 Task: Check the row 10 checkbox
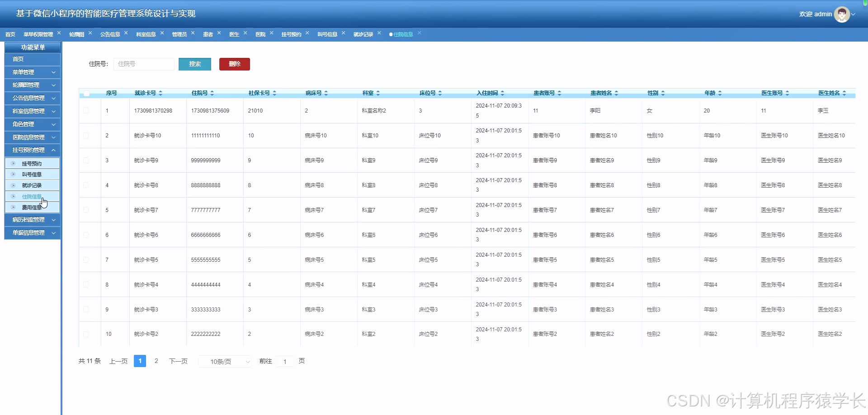(86, 334)
